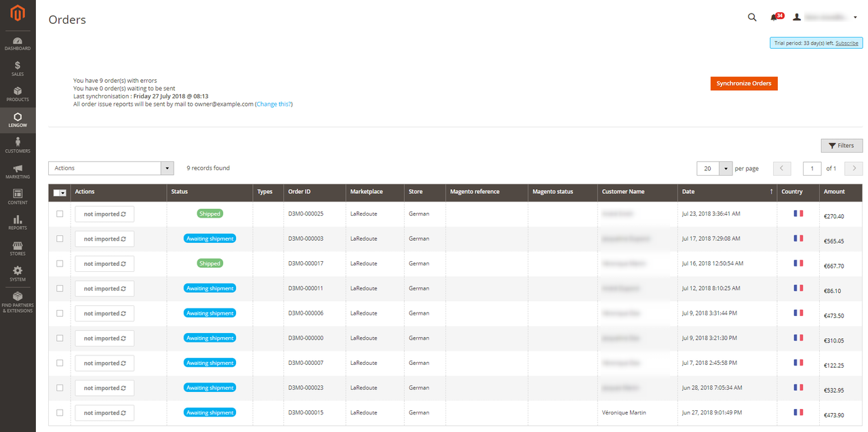This screenshot has height=432, width=868.
Task: Click the page number input field
Action: [x=812, y=168]
